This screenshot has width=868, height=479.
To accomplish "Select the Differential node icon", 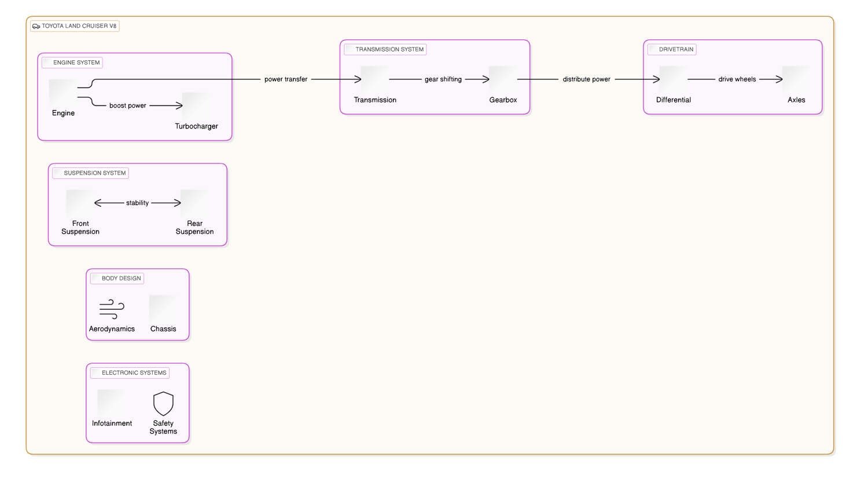I will 674,80.
